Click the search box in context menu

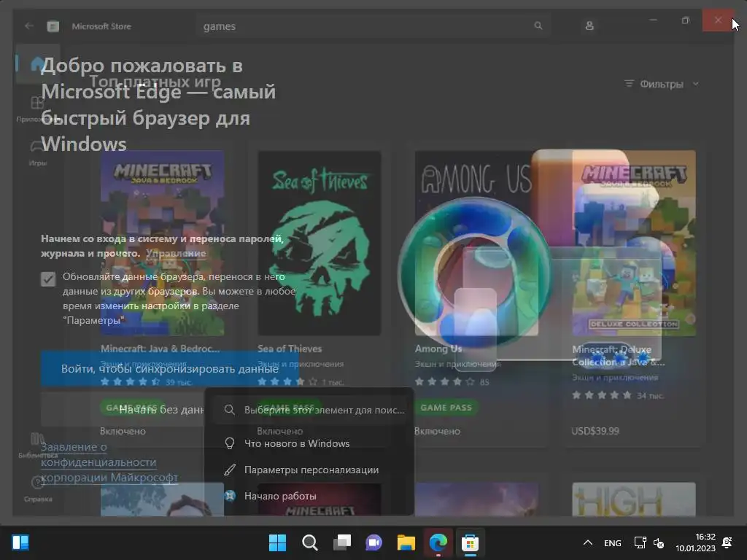pyautogui.click(x=309, y=410)
